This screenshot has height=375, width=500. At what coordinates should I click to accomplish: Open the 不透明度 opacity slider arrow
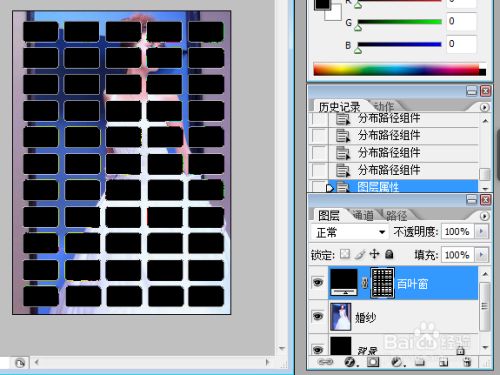click(x=481, y=231)
